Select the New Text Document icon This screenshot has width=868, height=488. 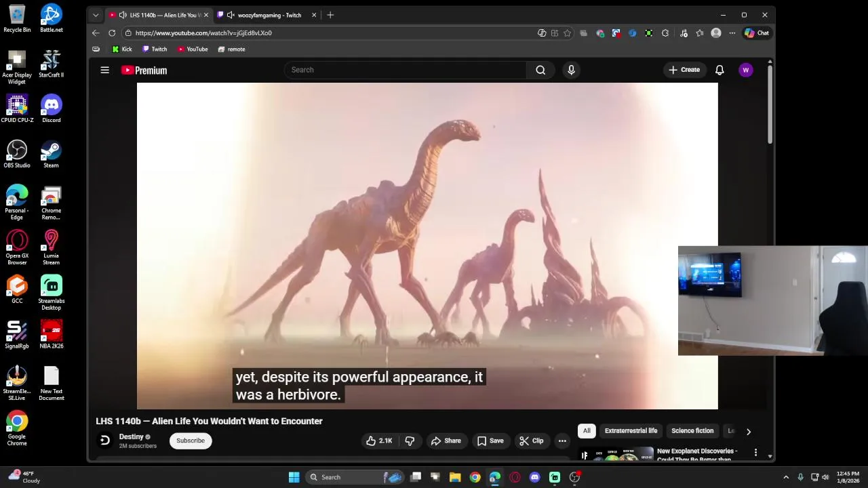(x=52, y=383)
